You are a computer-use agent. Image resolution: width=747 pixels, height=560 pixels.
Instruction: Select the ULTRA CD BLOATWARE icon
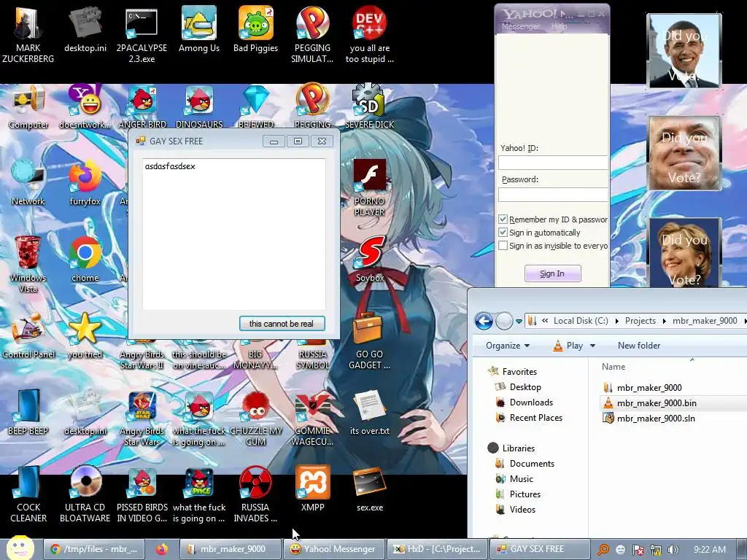click(x=85, y=494)
